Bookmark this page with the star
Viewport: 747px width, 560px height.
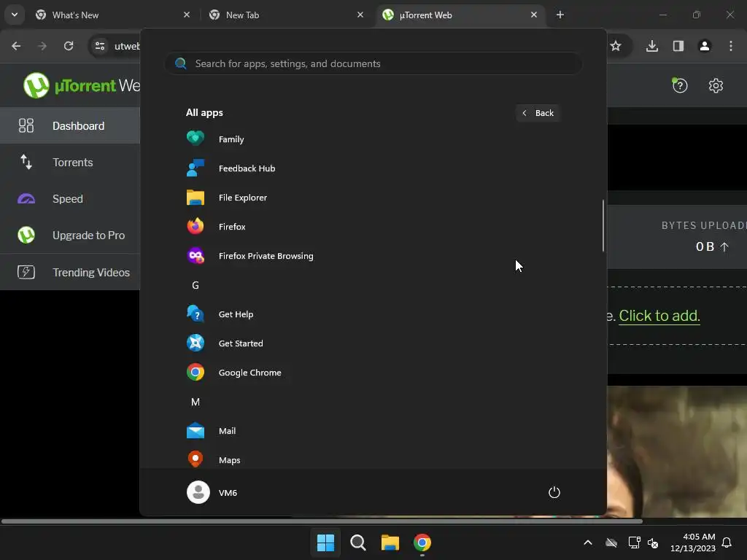pyautogui.click(x=616, y=46)
